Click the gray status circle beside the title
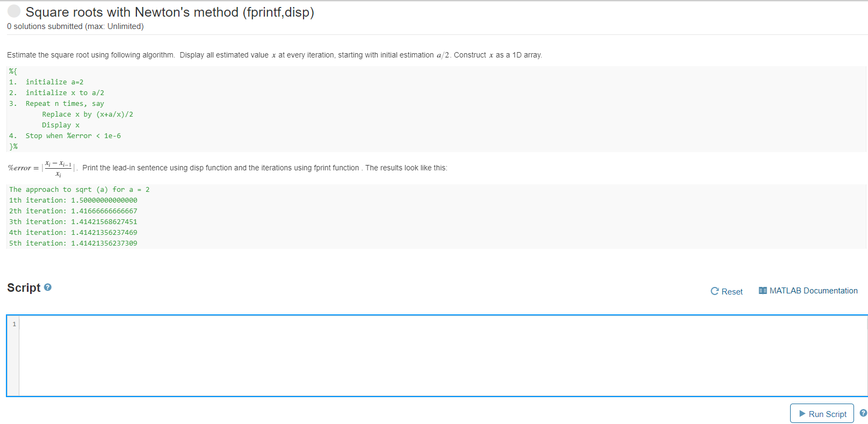 pos(14,11)
